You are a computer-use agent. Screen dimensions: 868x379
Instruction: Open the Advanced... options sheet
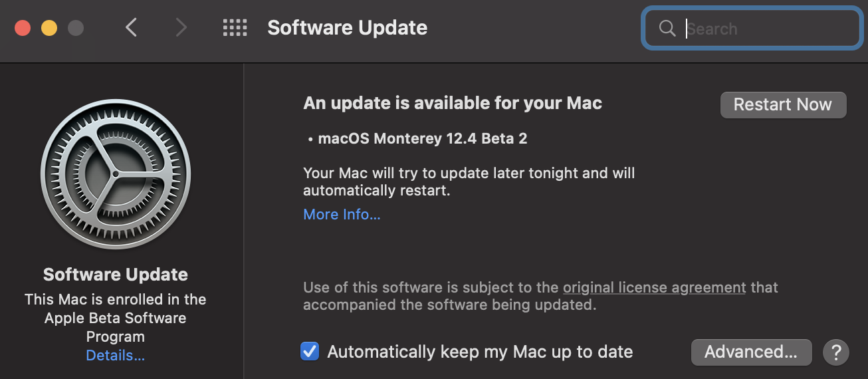[751, 352]
